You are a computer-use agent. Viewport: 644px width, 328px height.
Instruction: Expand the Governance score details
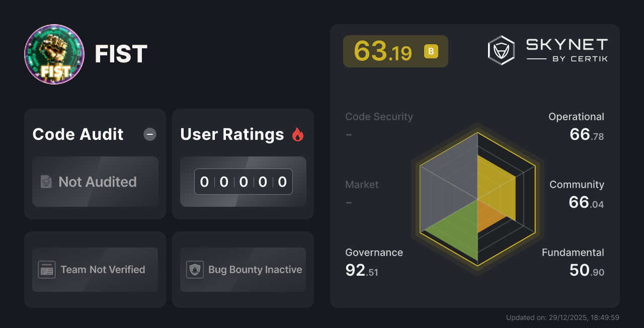374,261
